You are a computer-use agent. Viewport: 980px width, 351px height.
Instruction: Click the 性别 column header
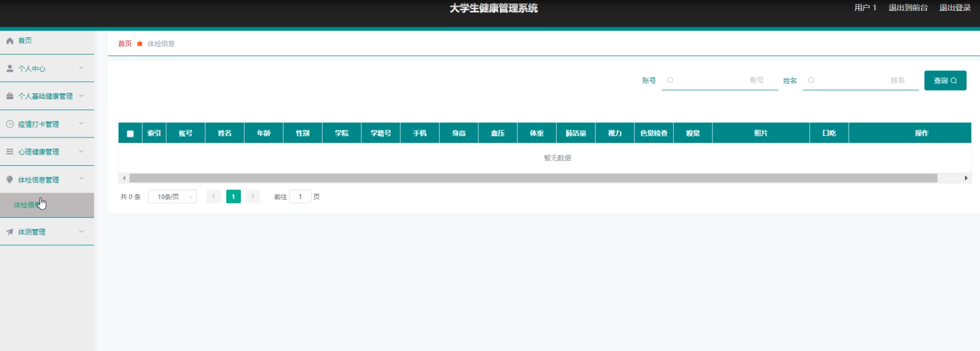(303, 133)
